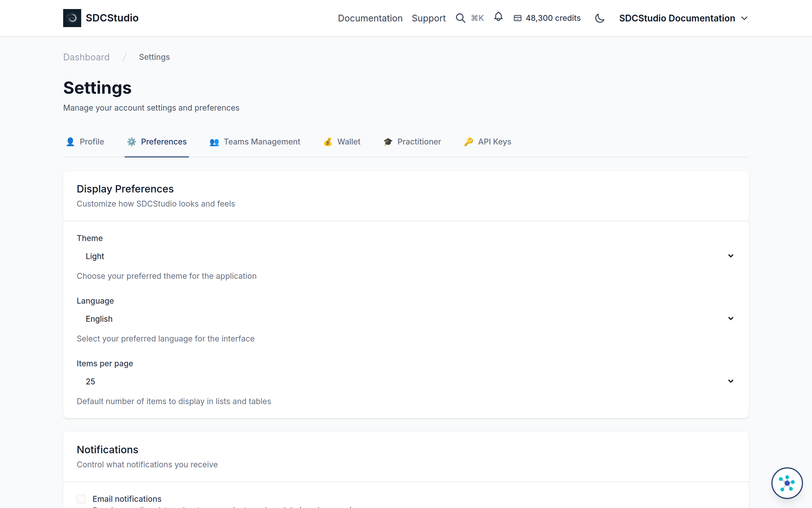Click the Teams Management people icon
This screenshot has height=508, width=812.
pos(214,142)
